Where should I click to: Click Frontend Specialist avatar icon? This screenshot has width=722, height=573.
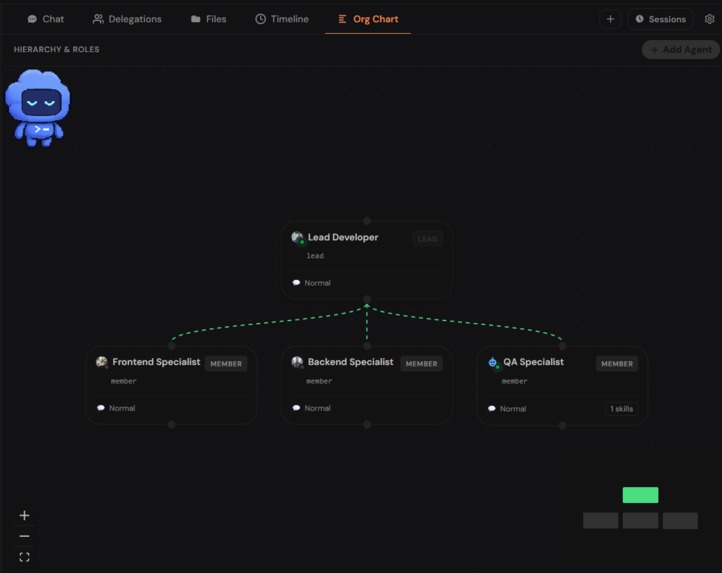point(102,362)
